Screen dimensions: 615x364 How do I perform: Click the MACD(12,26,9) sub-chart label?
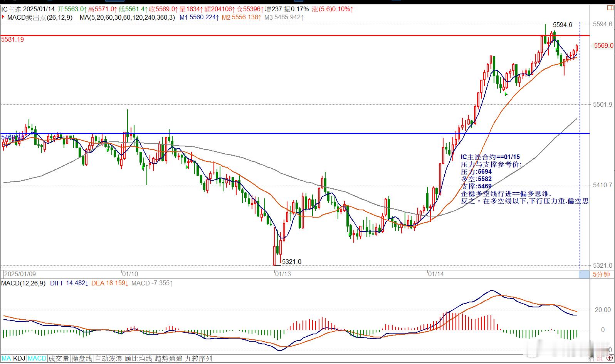[24, 283]
